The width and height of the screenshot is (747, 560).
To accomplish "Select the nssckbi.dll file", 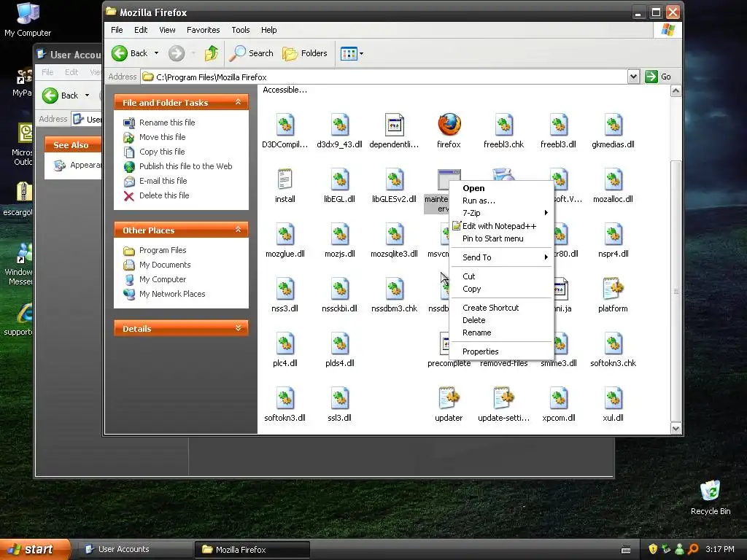I will tap(340, 295).
